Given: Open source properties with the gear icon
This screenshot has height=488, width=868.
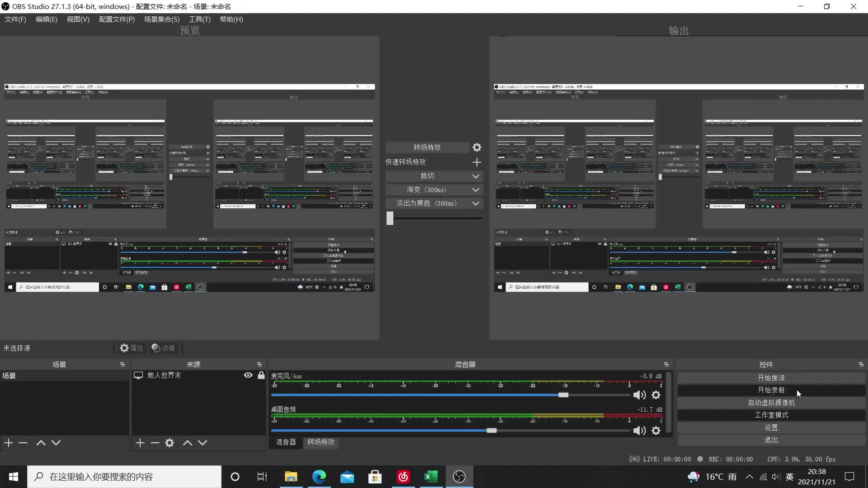Looking at the screenshot, I should (170, 443).
